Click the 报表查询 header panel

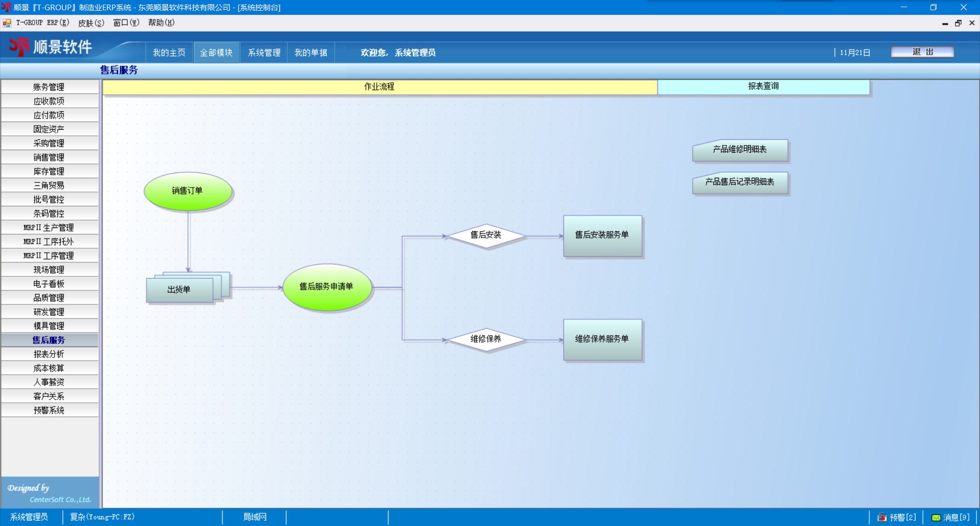(763, 87)
